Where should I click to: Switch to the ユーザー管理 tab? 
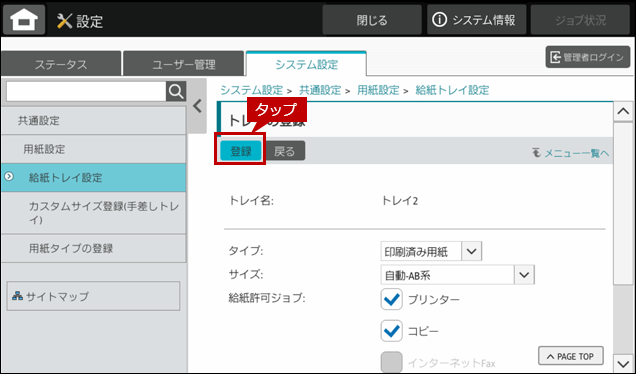pyautogui.click(x=183, y=64)
